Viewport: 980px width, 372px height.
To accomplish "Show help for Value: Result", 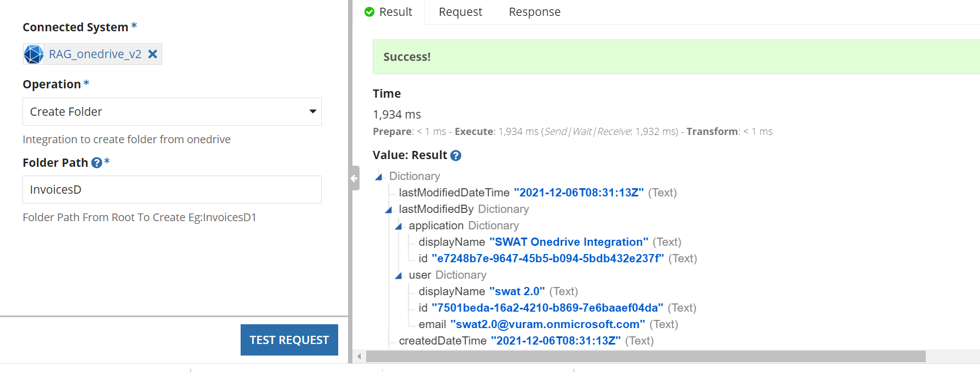I will (455, 155).
